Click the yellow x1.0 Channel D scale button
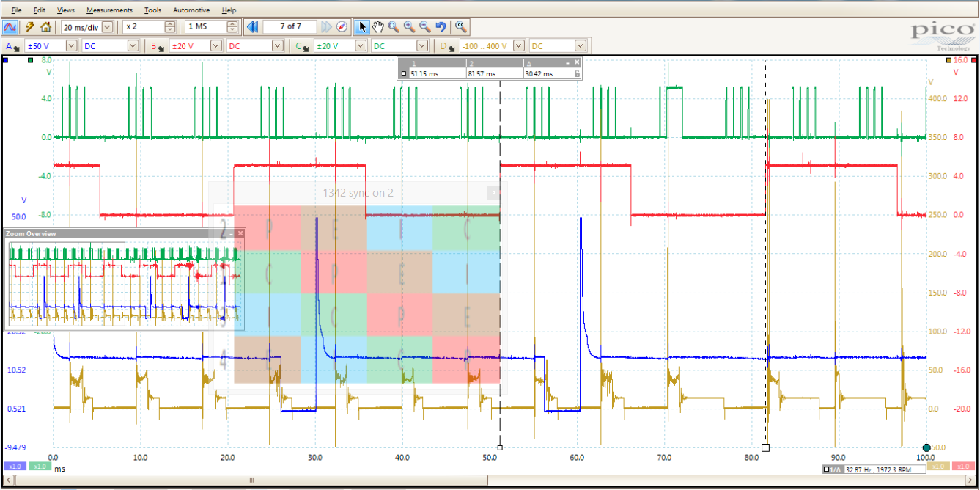 coord(939,467)
